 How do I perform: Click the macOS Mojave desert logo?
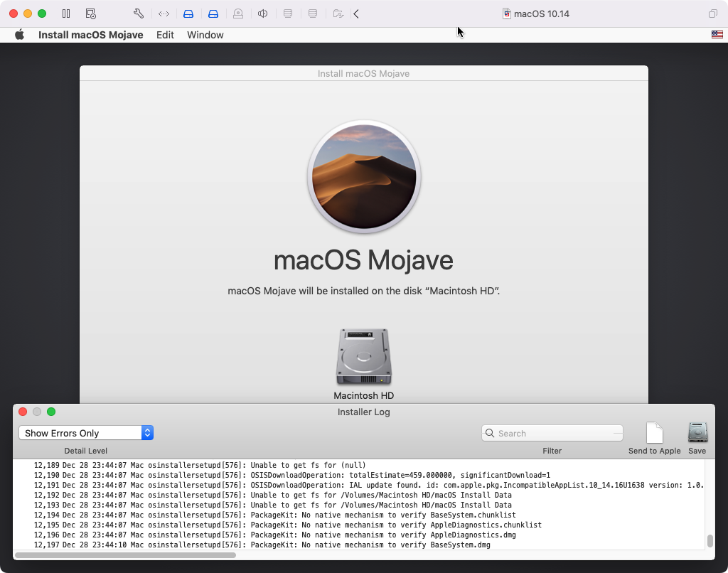click(x=363, y=177)
